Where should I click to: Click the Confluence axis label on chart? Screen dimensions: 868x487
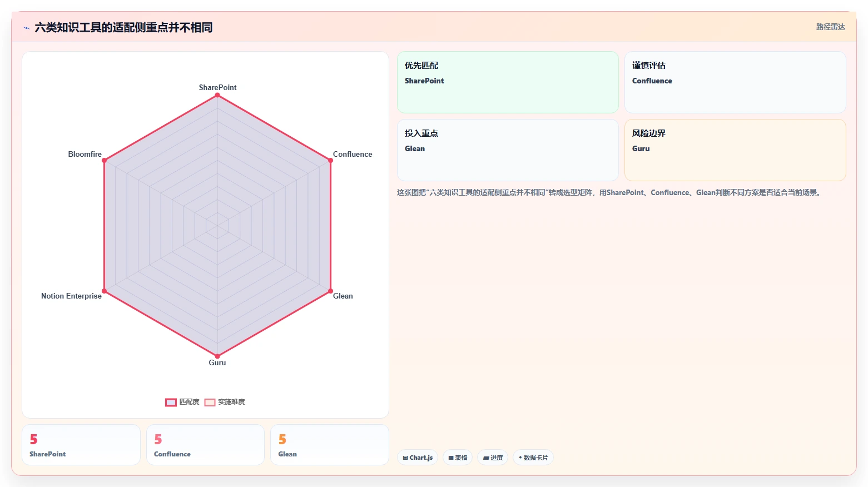point(353,154)
